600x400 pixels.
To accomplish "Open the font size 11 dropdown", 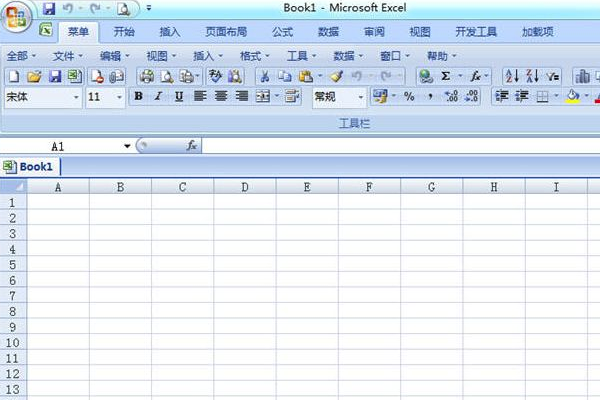I will [119, 97].
